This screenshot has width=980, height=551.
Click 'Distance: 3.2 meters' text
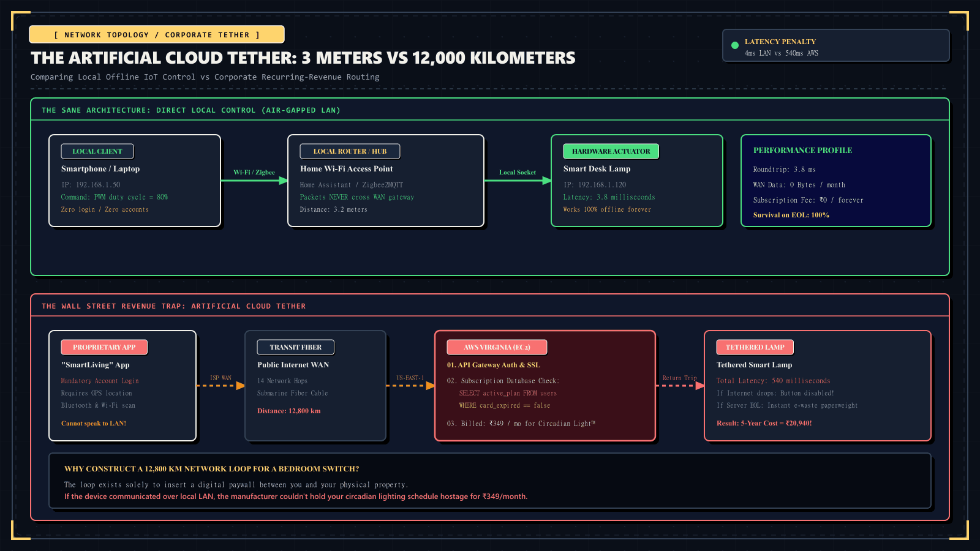pyautogui.click(x=334, y=209)
